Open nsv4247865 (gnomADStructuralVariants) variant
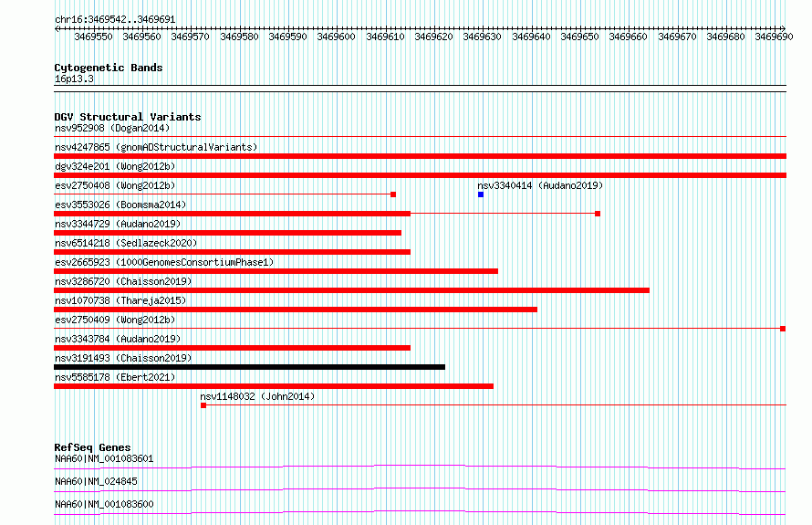Image resolution: width=812 pixels, height=525 pixels. coord(156,147)
